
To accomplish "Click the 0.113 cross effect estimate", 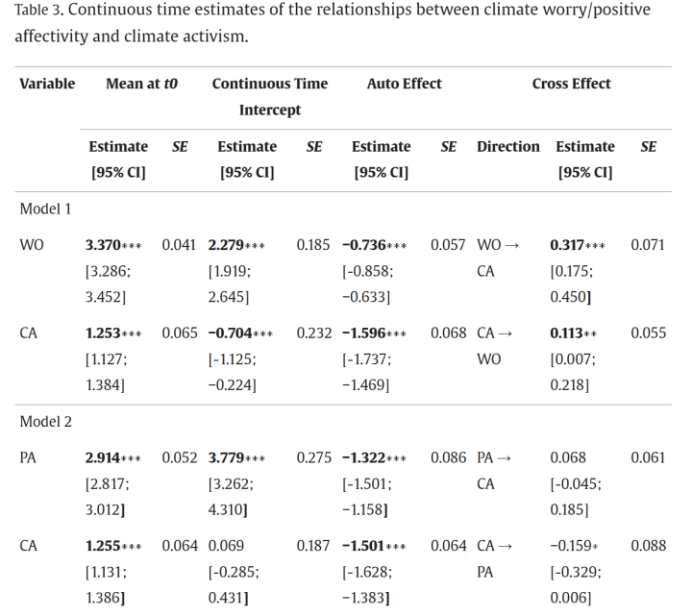I will click(567, 333).
